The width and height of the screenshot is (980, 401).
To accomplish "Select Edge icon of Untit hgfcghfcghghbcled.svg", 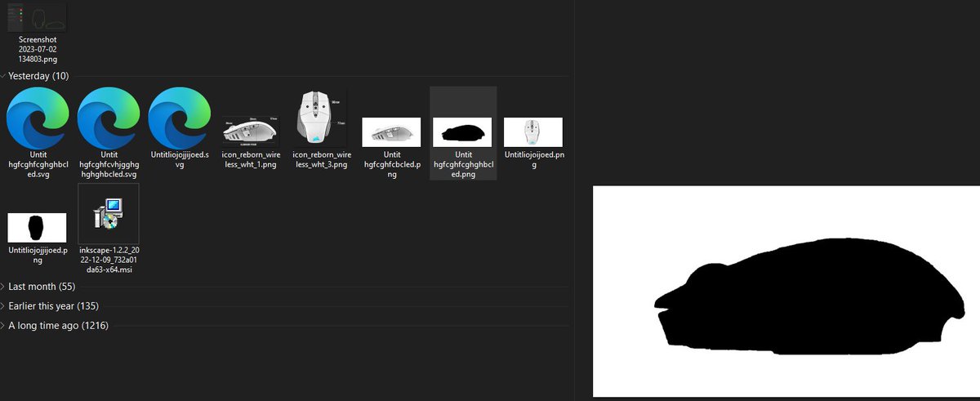I will pyautogui.click(x=38, y=118).
